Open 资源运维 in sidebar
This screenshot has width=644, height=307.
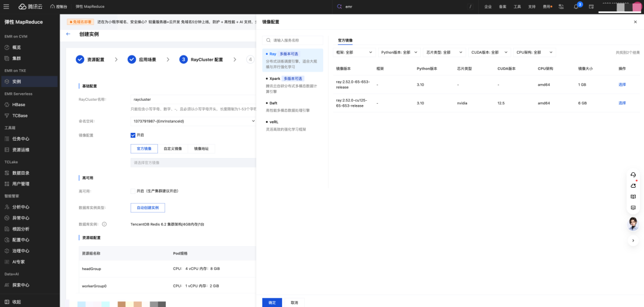pos(20,150)
